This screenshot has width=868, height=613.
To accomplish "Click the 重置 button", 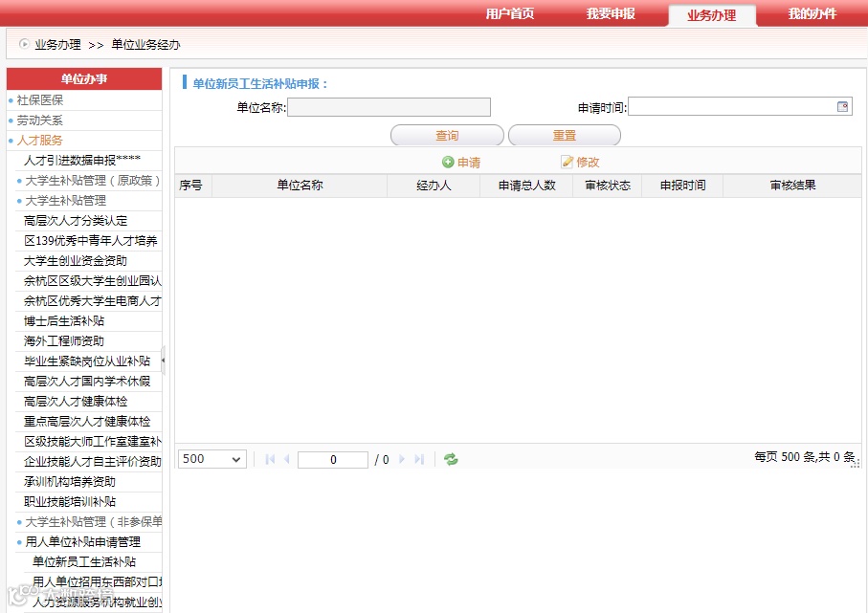I will (x=564, y=135).
